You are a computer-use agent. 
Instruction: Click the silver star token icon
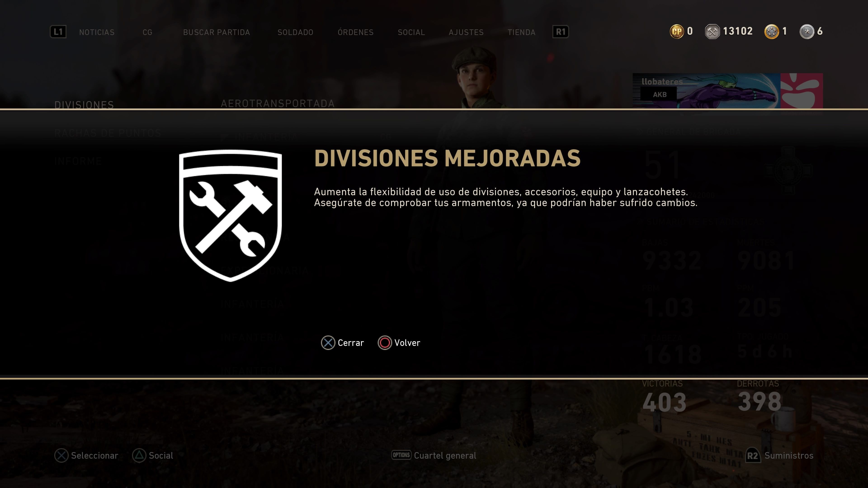point(807,32)
